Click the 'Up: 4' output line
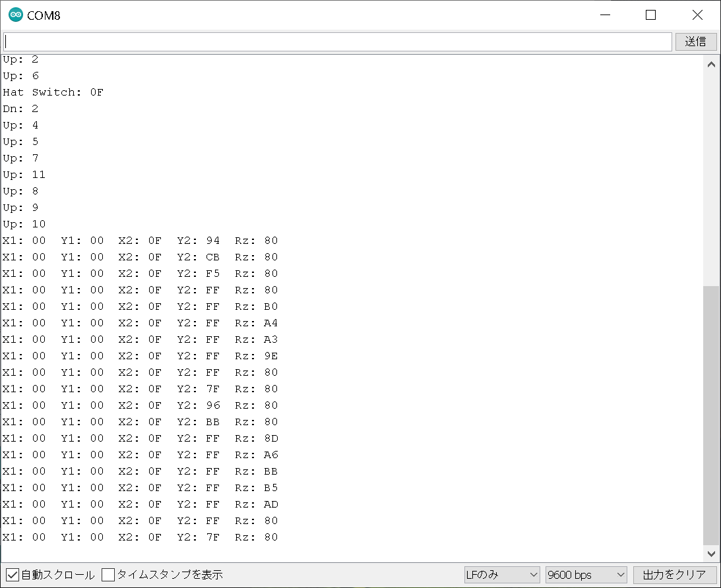 [20, 125]
